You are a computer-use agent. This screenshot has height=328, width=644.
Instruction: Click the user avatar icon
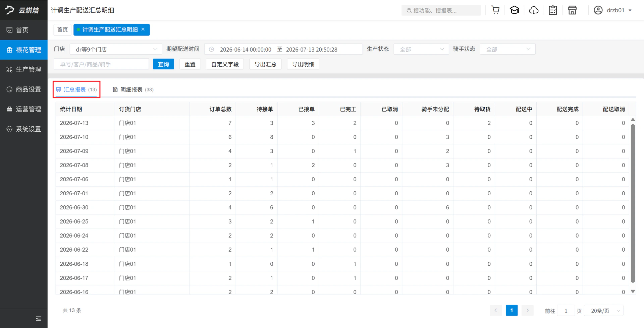(598, 10)
